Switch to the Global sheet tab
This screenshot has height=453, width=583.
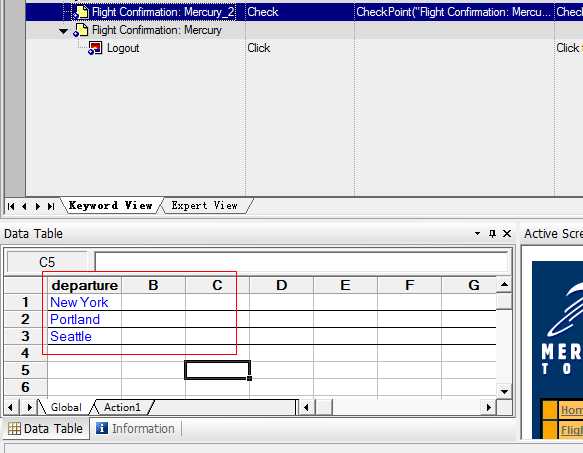pyautogui.click(x=66, y=407)
